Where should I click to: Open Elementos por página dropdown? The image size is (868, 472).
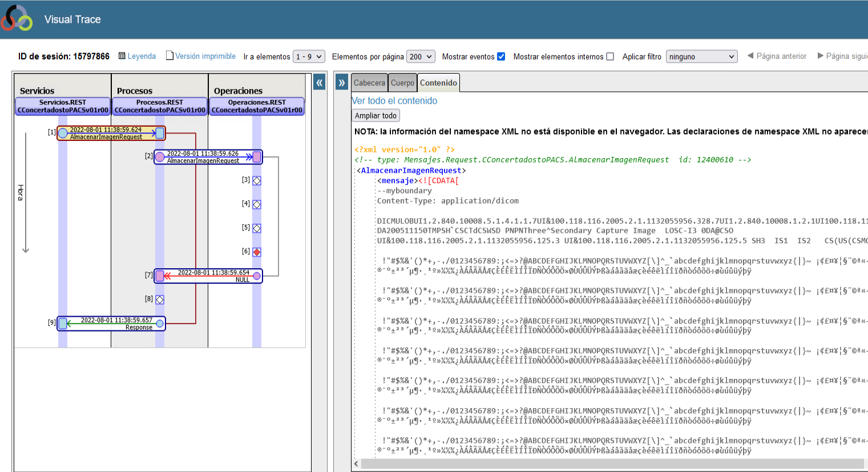coord(421,57)
